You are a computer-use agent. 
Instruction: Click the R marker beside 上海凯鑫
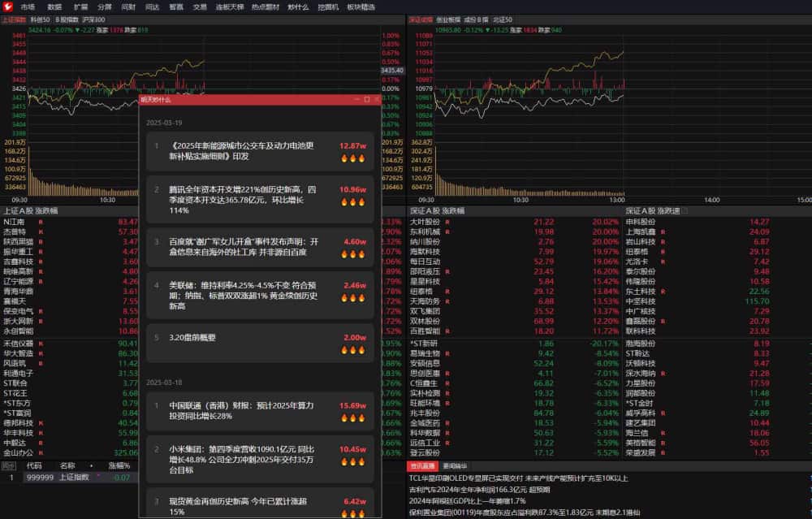[x=663, y=231]
